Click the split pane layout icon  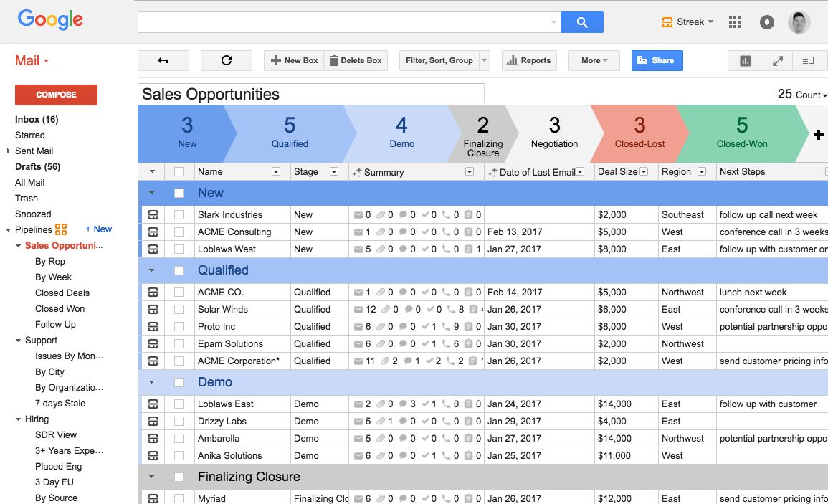[x=809, y=61]
